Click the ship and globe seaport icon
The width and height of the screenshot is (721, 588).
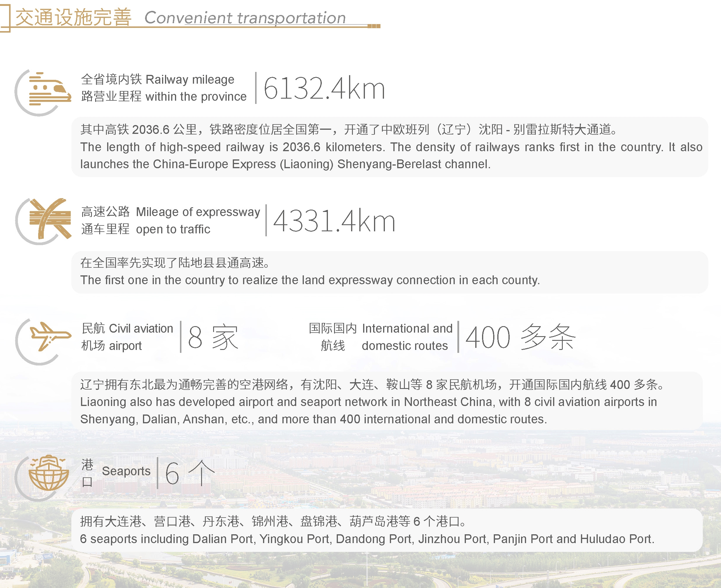click(48, 473)
